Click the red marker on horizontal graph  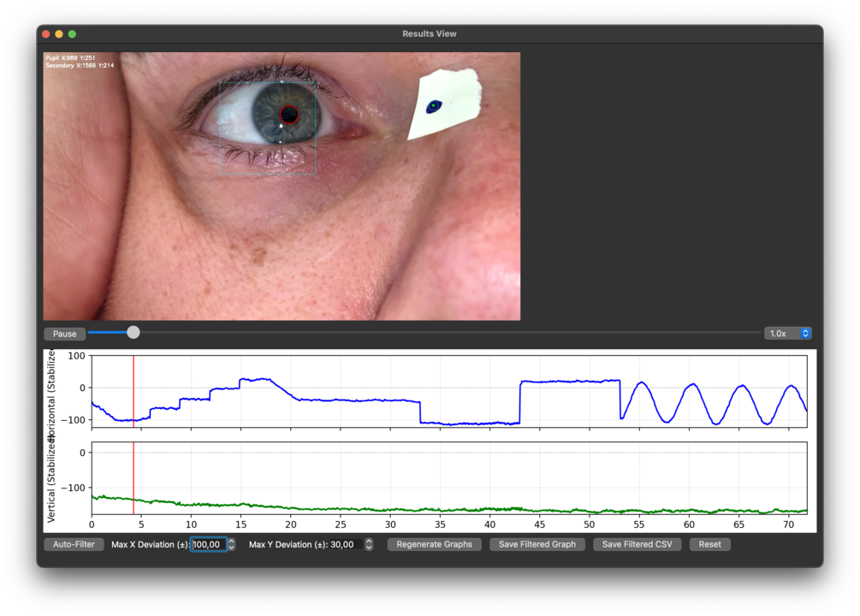(x=133, y=391)
